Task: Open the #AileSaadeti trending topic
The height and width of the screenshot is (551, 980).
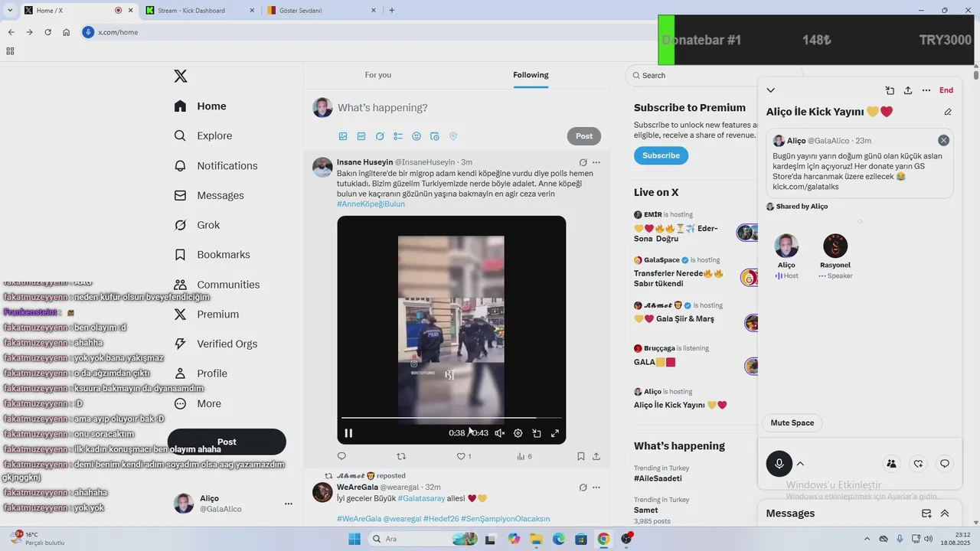Action: point(658,478)
